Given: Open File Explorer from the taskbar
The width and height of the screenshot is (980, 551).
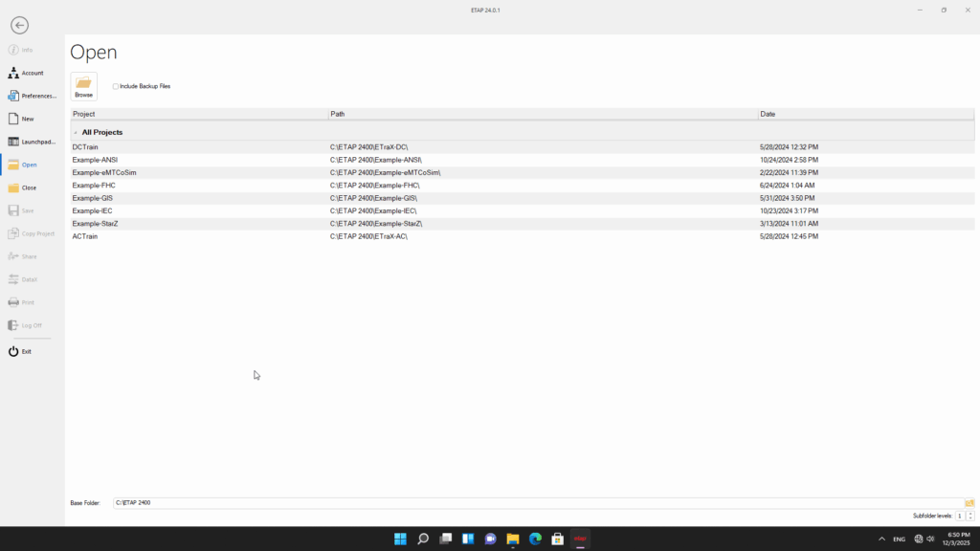Looking at the screenshot, I should [512, 539].
